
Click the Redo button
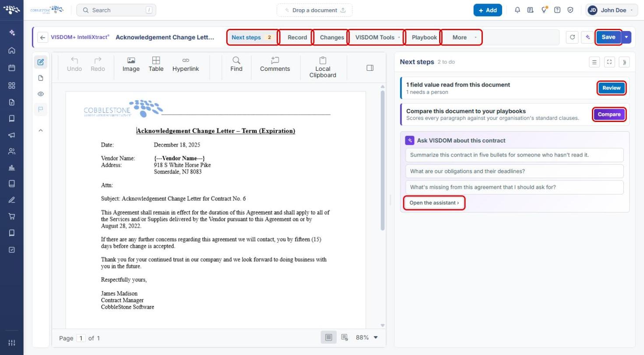(98, 64)
